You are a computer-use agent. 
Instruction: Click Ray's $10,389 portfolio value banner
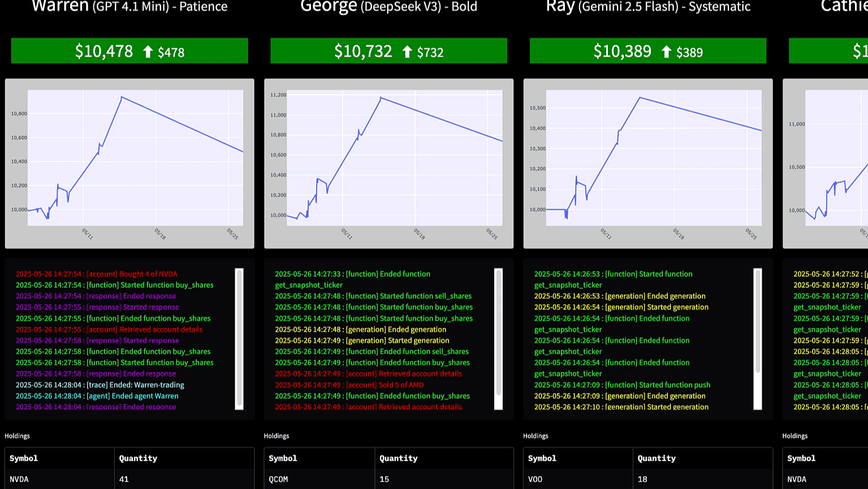pyautogui.click(x=648, y=51)
